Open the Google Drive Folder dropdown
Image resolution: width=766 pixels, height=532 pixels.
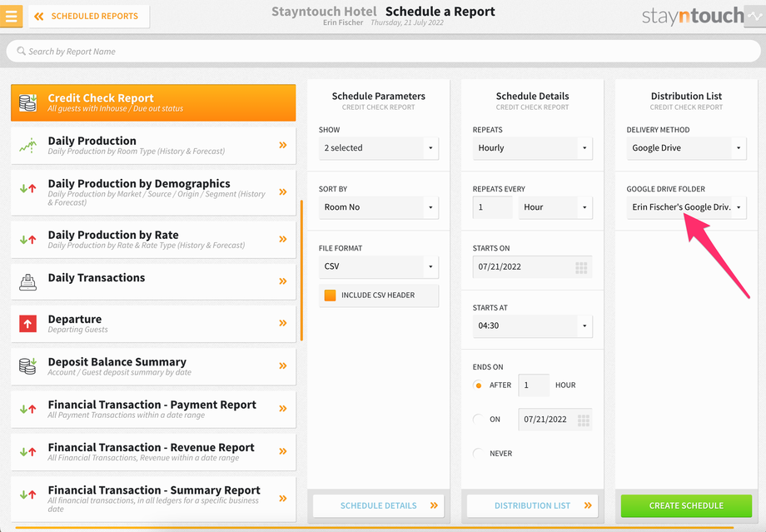pyautogui.click(x=686, y=207)
